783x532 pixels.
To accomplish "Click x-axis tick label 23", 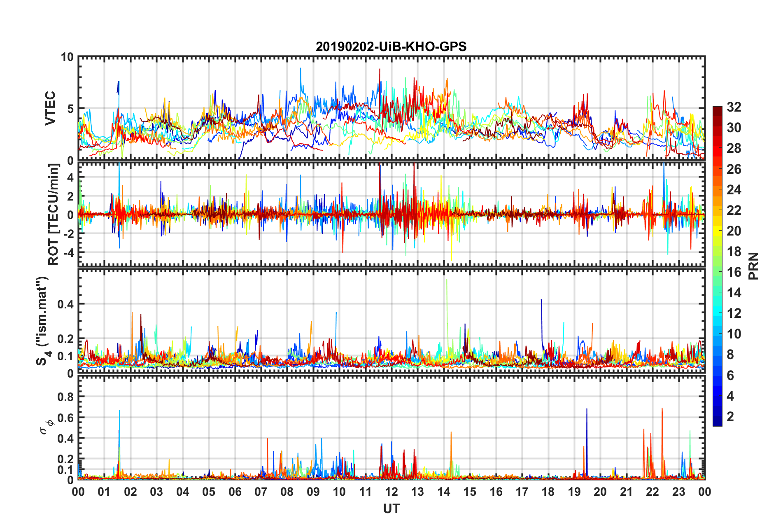I will [x=678, y=492].
